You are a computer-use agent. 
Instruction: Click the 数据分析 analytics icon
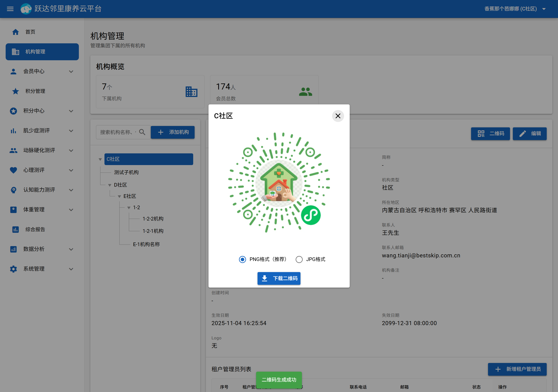(x=13, y=249)
